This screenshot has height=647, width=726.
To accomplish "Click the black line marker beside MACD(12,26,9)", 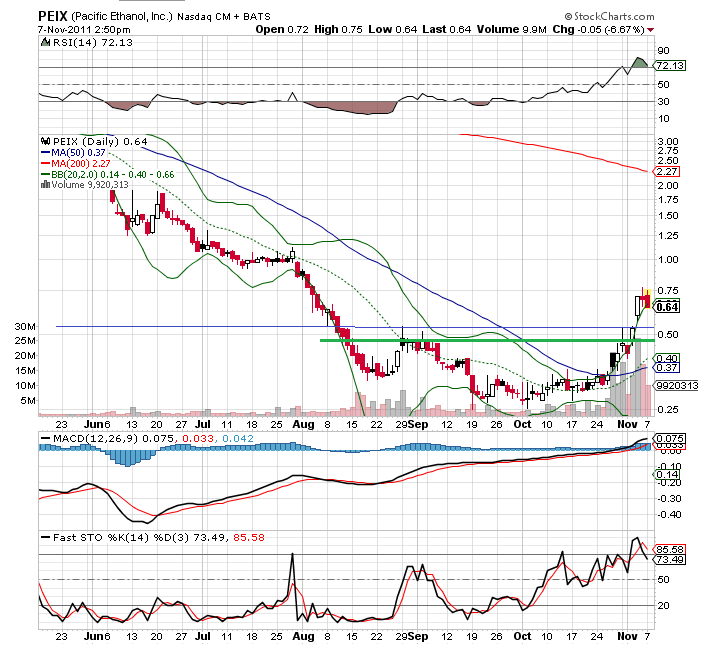I will [45, 438].
